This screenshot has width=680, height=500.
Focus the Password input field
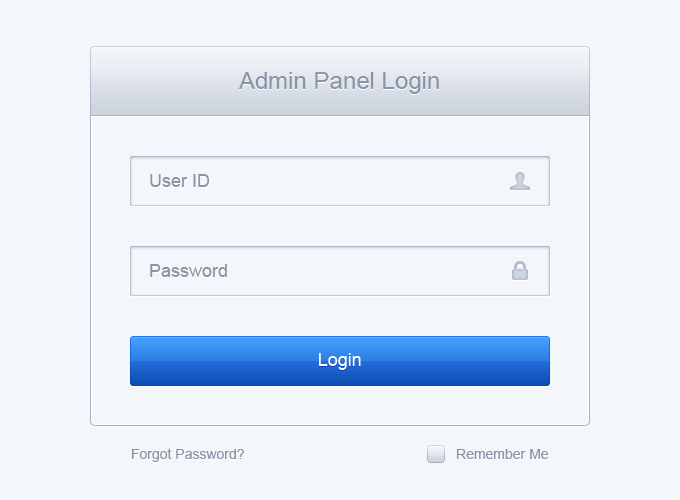320,271
